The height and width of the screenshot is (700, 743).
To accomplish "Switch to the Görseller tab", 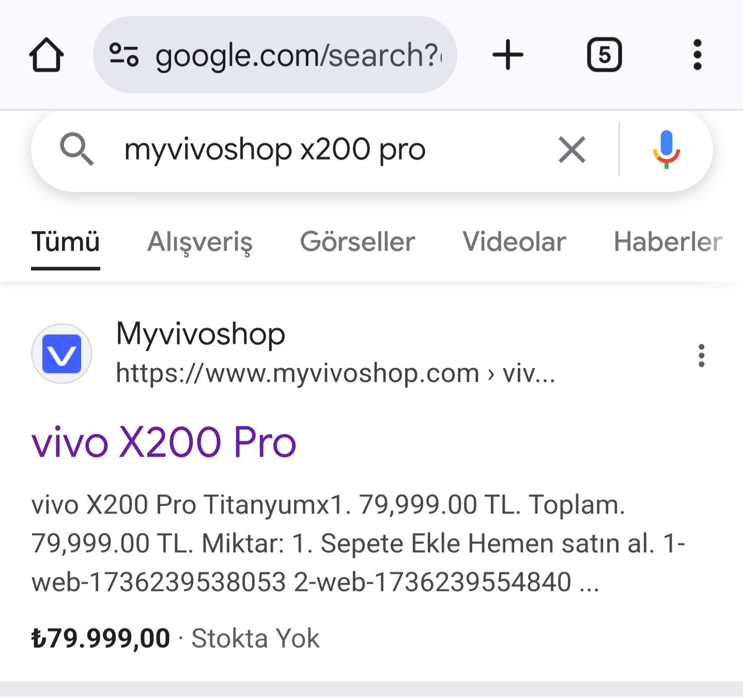I will (x=358, y=242).
